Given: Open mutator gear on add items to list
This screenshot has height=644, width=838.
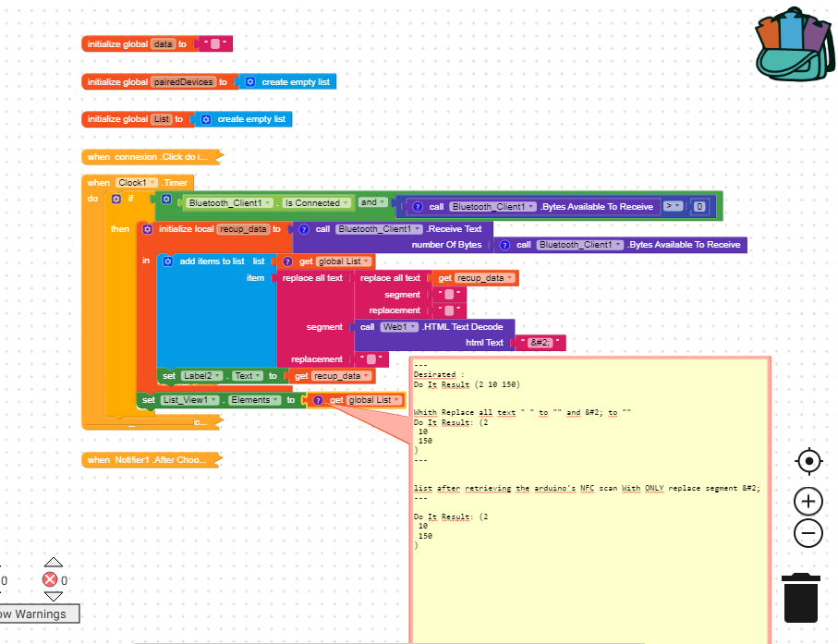Looking at the screenshot, I should click(168, 261).
